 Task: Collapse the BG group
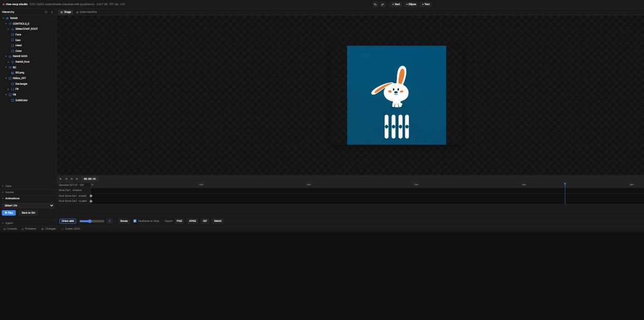6,67
